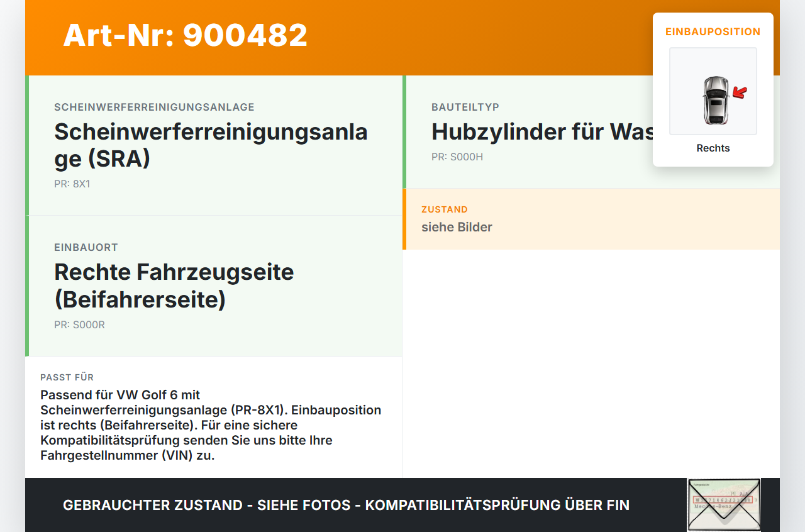Select the 'Art-Nr: 900482' heading
Viewport: 805px width, 532px height.
click(186, 35)
